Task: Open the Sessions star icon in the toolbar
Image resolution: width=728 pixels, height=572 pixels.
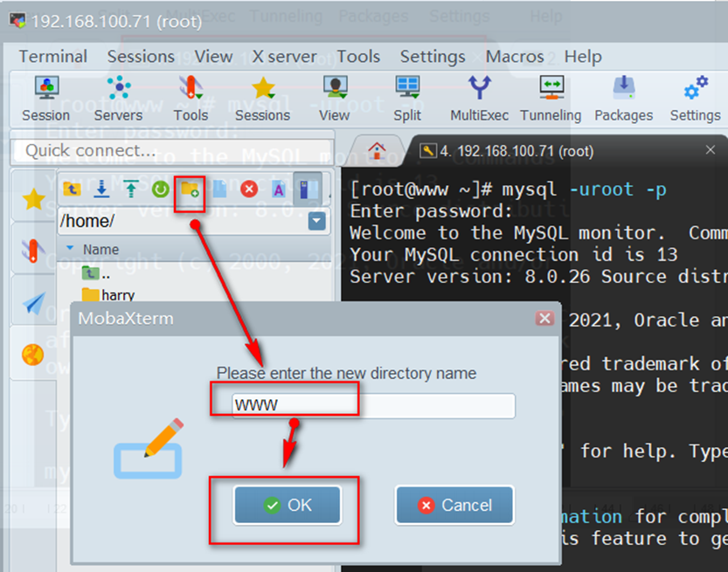Action: tap(263, 99)
